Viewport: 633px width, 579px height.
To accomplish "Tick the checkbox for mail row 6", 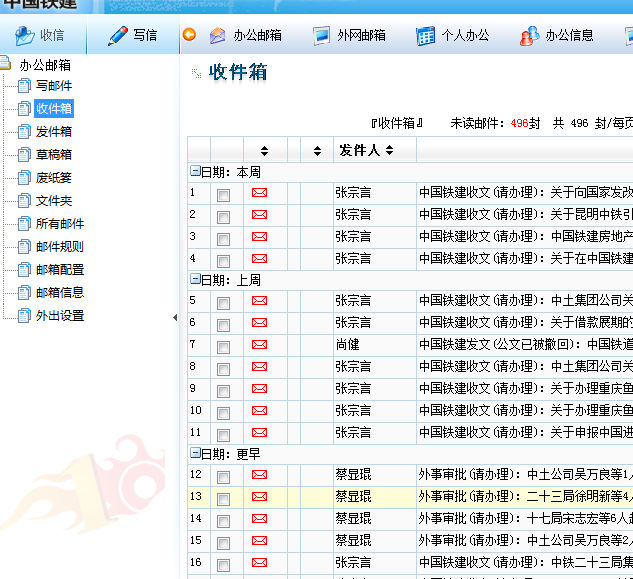I will tap(223, 325).
